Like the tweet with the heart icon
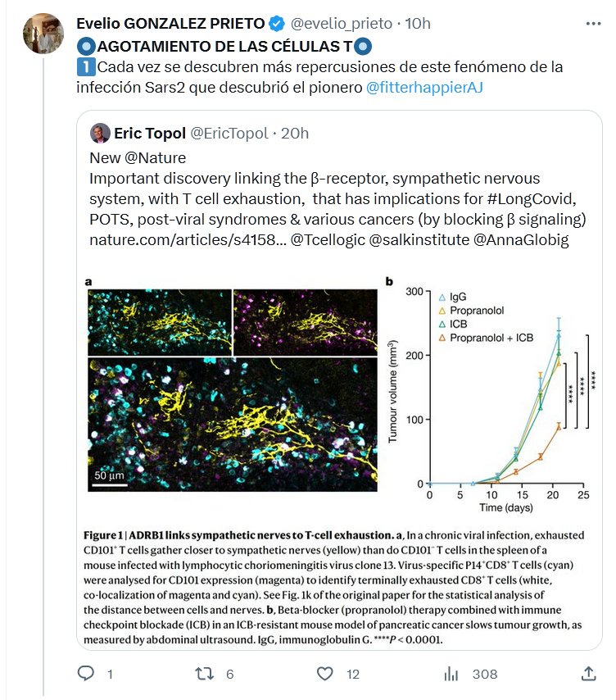Viewport: 616px width, 700px height. [x=325, y=674]
